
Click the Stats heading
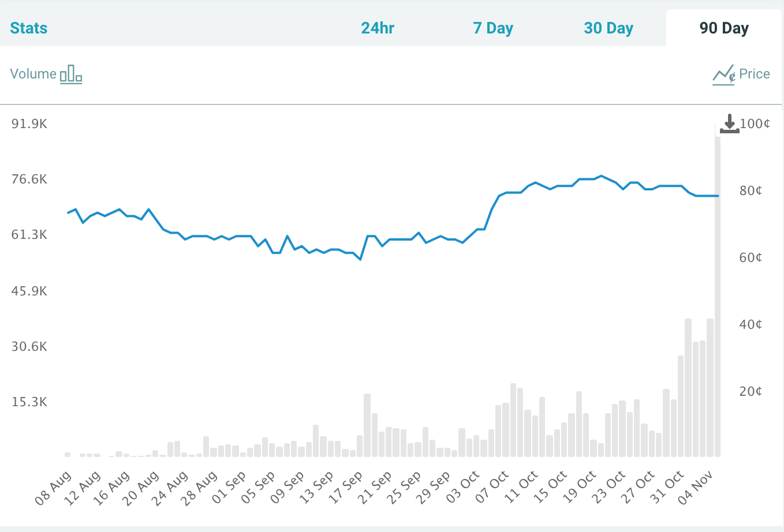29,28
